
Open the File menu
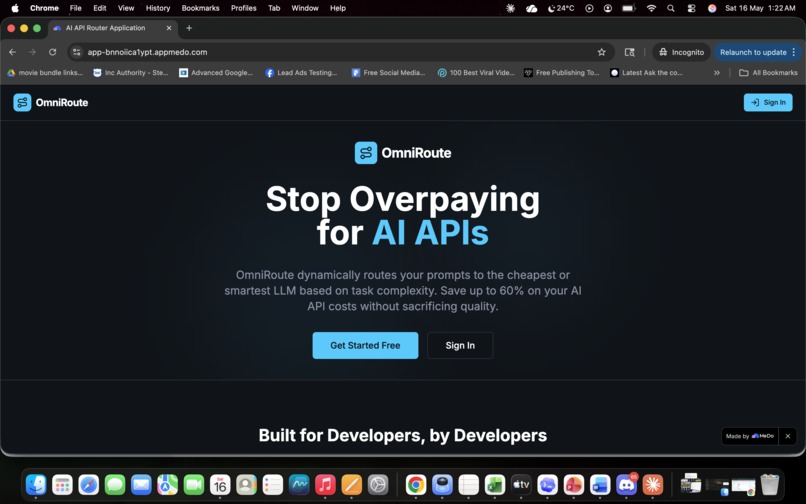tap(76, 8)
